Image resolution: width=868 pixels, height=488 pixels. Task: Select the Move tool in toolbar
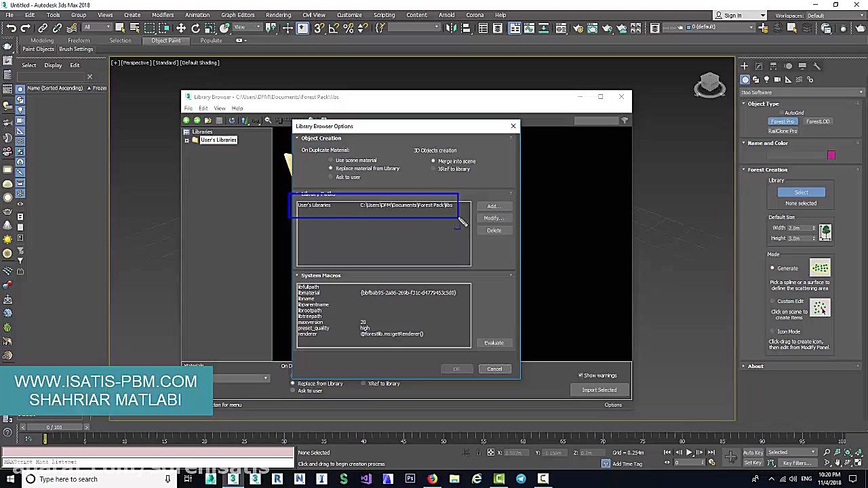tap(181, 28)
